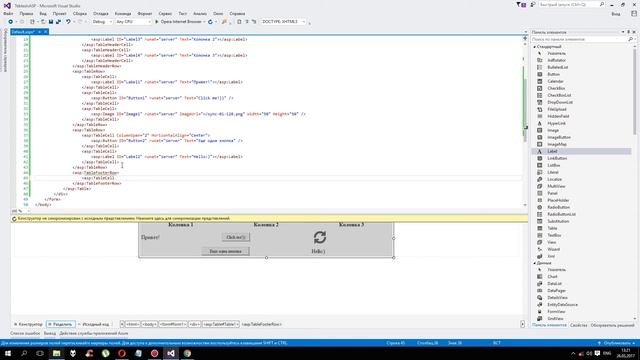Open the Debug configuration dropdown
The image size is (640, 360).
(102, 22)
